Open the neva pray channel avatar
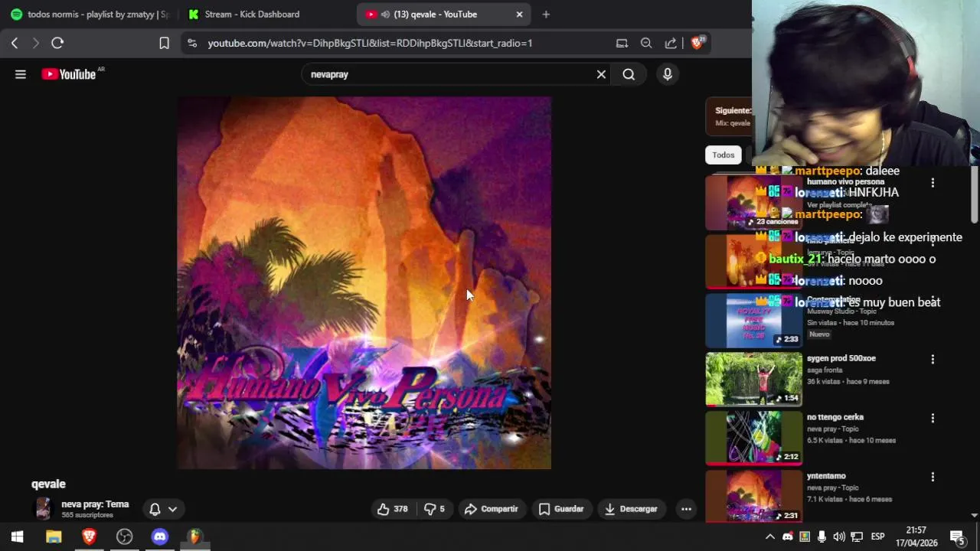Viewport: 980px width, 551px height. tap(44, 509)
